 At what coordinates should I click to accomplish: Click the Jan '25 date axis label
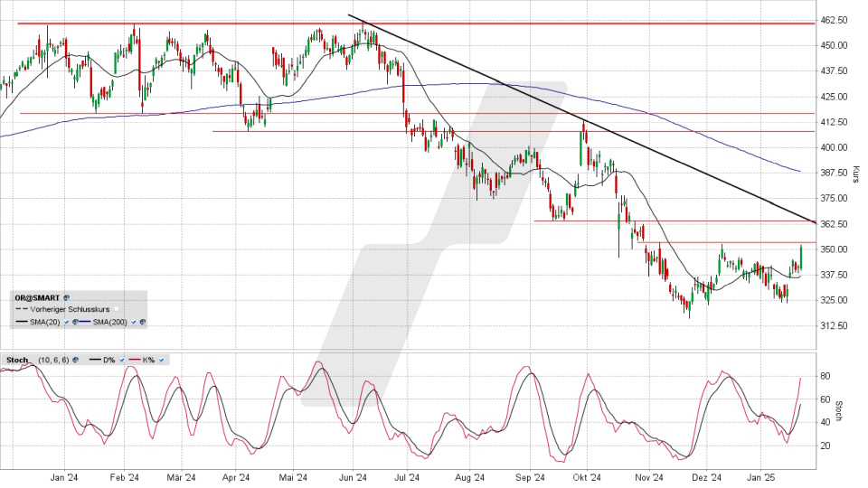[x=760, y=477]
